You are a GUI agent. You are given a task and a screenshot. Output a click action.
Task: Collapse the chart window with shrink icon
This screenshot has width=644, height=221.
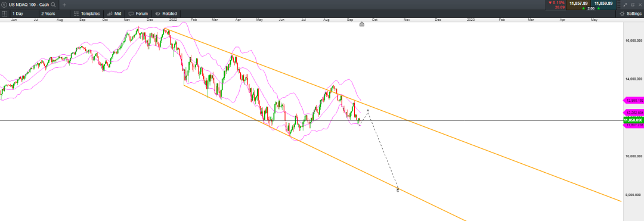[x=626, y=5]
